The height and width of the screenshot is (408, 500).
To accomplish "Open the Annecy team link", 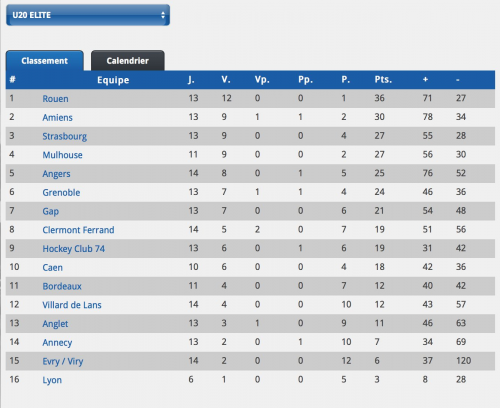I will click(57, 343).
